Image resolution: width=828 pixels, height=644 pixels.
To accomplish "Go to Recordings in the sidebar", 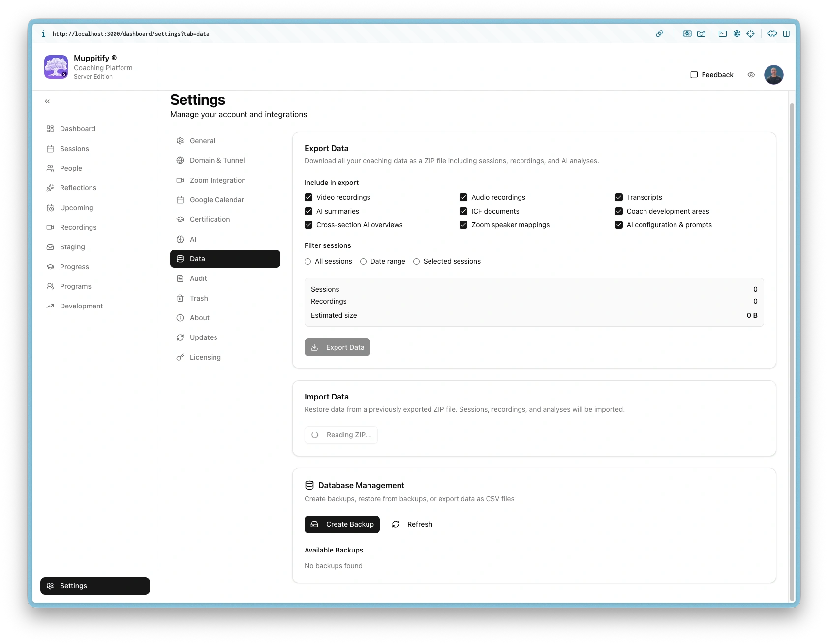I will (x=78, y=227).
